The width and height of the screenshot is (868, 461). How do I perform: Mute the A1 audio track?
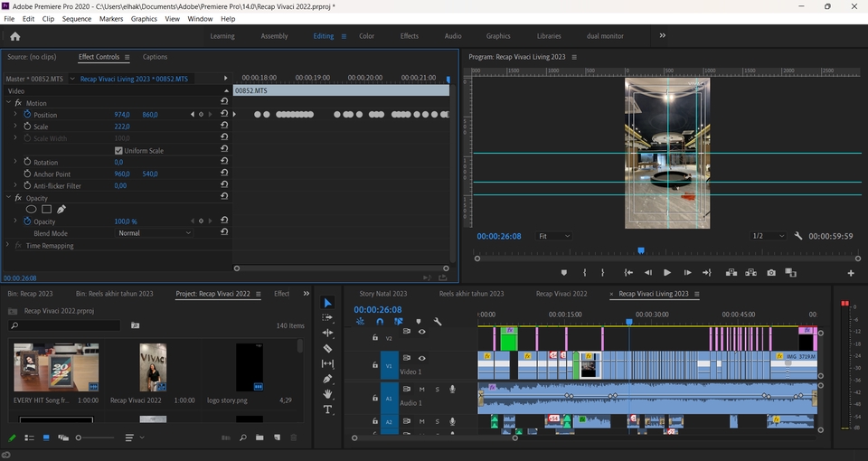(422, 390)
